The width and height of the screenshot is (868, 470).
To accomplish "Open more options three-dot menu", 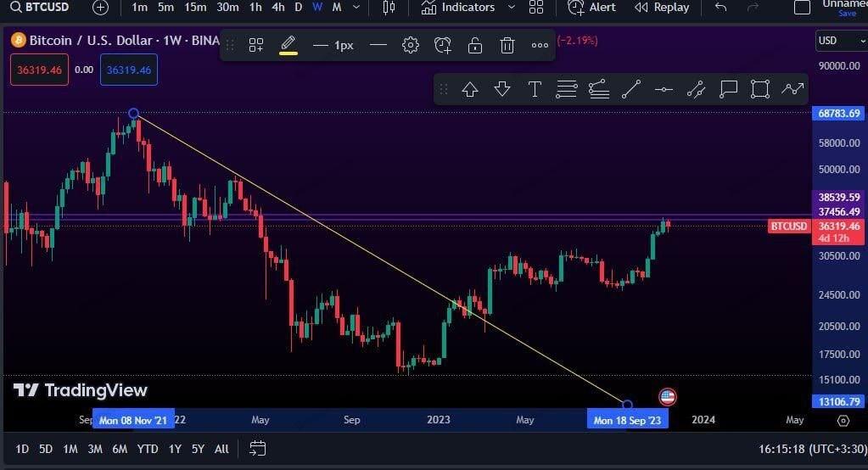I will [x=540, y=46].
